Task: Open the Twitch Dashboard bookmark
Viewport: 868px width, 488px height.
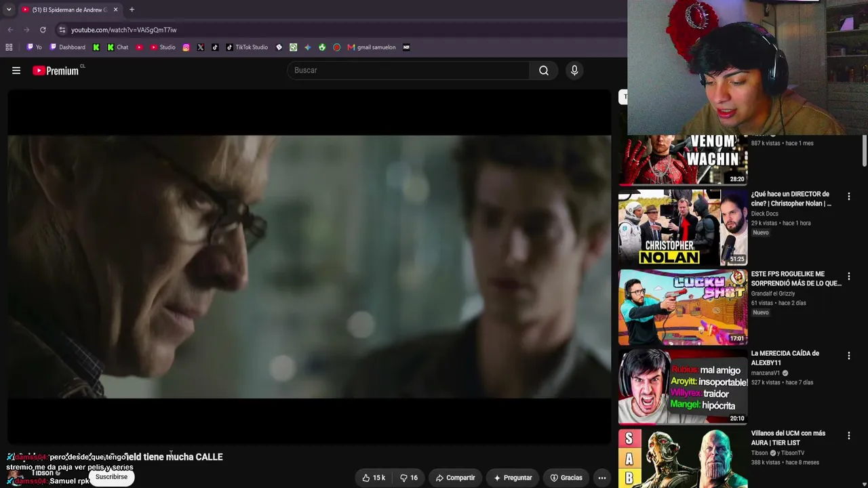Action: tap(68, 47)
